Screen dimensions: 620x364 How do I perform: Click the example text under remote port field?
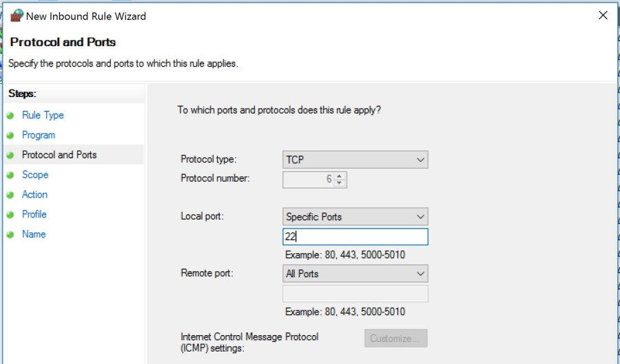point(345,312)
